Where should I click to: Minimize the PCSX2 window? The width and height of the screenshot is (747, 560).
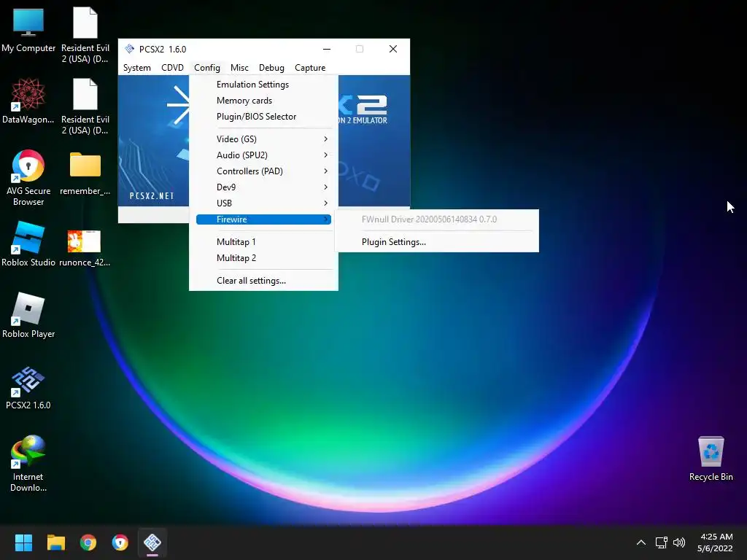tap(327, 49)
